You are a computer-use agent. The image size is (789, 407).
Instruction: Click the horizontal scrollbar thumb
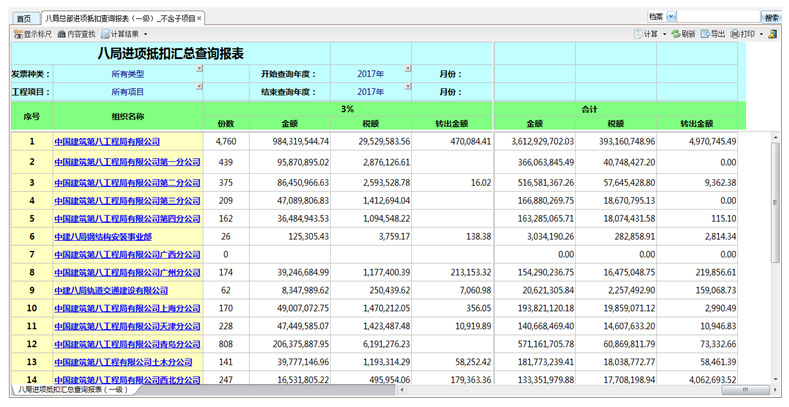(746, 390)
